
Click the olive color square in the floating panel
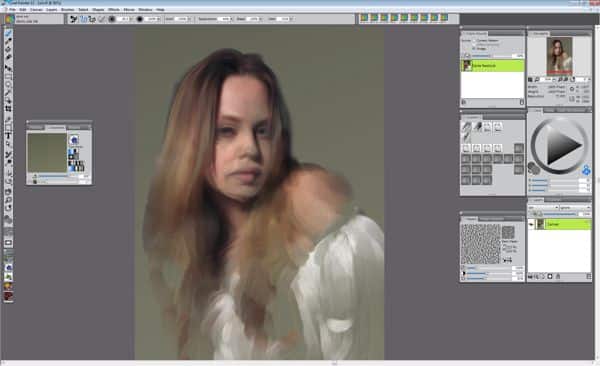[47, 152]
